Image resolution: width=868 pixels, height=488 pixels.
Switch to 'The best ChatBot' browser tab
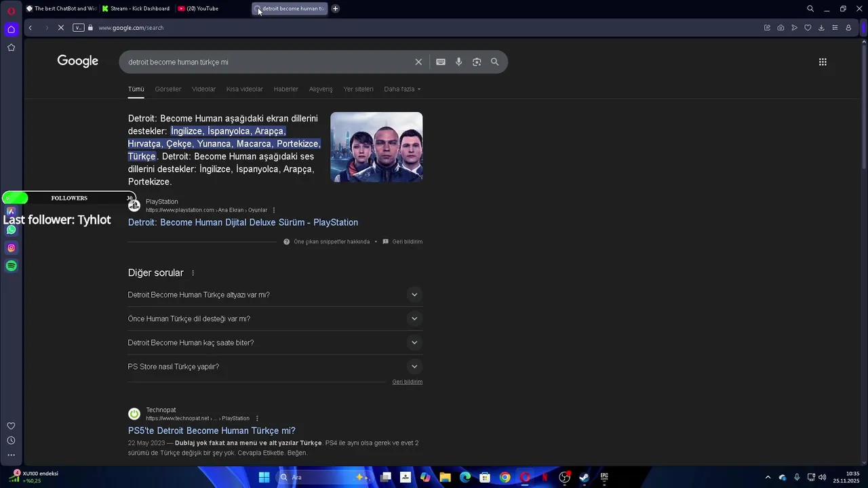click(61, 9)
